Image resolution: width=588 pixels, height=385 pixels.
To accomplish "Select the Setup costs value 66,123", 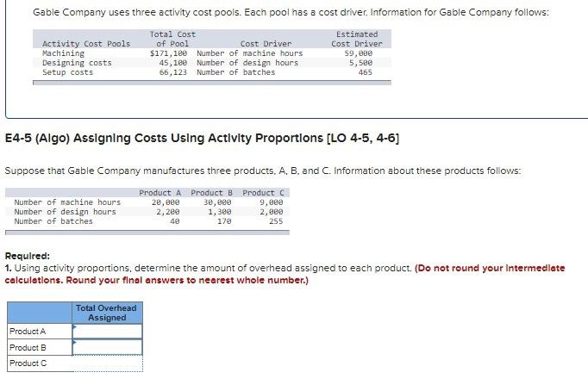I will click(x=173, y=72).
